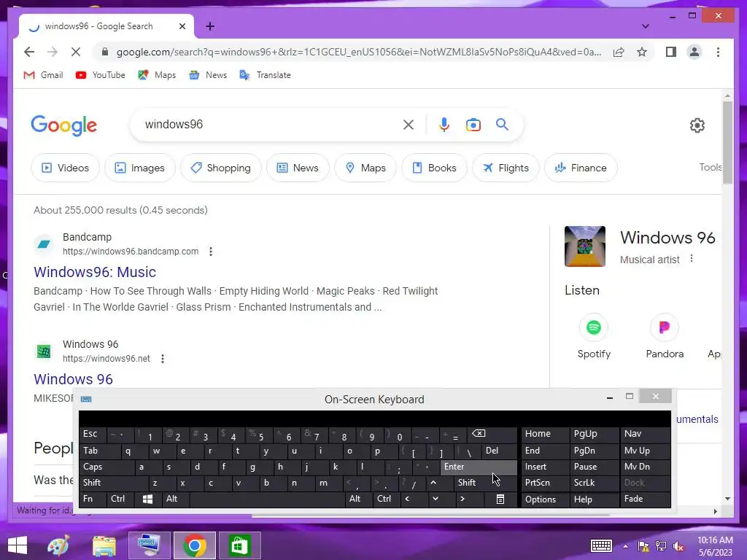Switch to the Books results filter
This screenshot has width=747, height=560.
click(434, 168)
